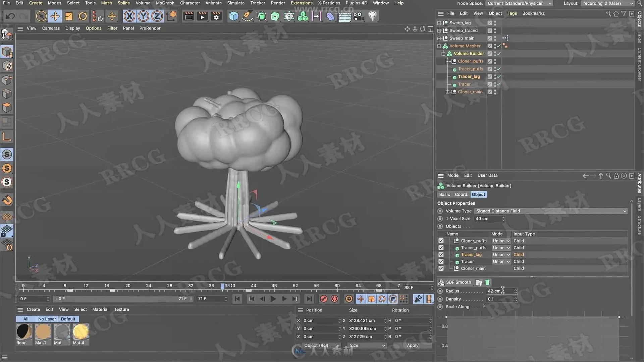This screenshot has width=644, height=362.
Task: Expand Sweep_main in object tree
Action: pyautogui.click(x=439, y=38)
